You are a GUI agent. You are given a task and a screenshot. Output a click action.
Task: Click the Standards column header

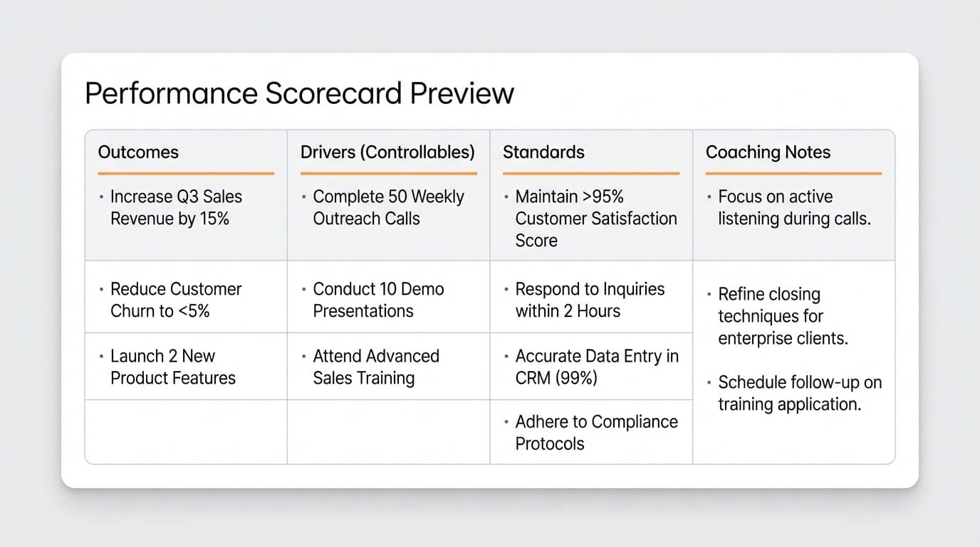click(x=543, y=152)
